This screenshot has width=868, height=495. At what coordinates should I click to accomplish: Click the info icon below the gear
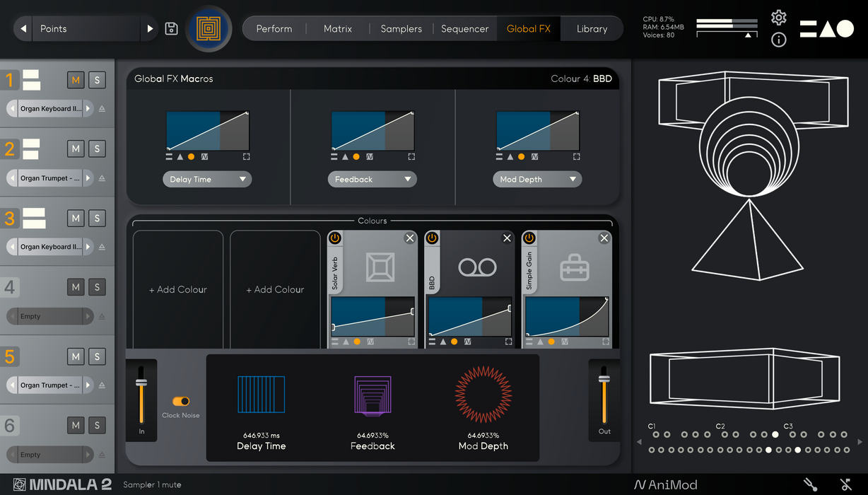pyautogui.click(x=778, y=40)
